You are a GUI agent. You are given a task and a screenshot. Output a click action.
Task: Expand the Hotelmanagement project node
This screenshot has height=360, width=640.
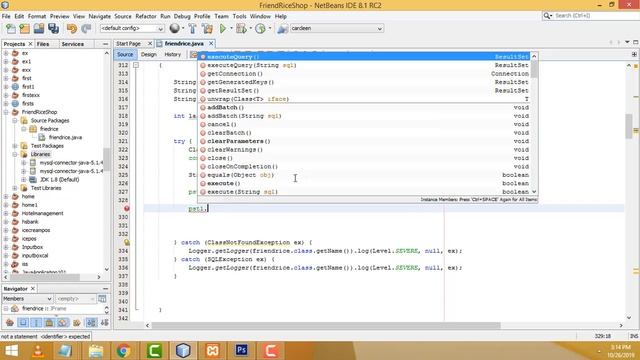coord(6,213)
